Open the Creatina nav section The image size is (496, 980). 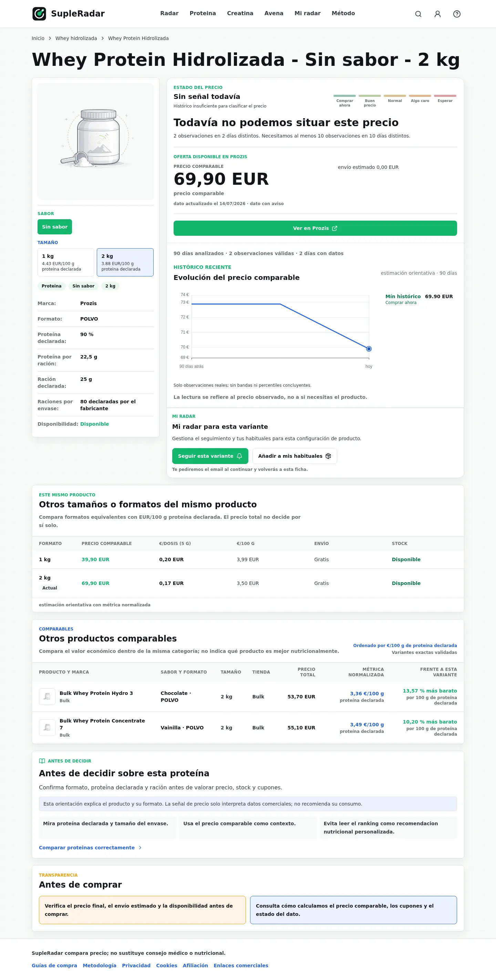(240, 13)
